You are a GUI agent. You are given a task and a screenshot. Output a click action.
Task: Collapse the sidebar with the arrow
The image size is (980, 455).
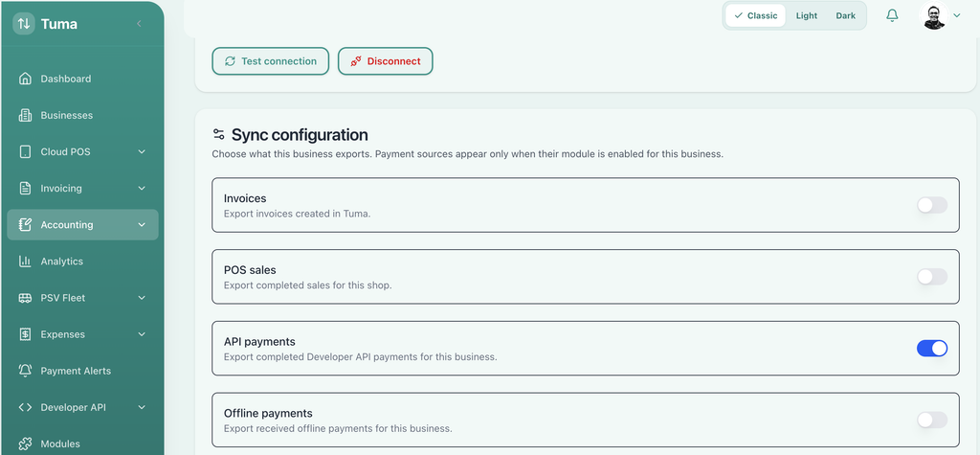pyautogui.click(x=139, y=24)
